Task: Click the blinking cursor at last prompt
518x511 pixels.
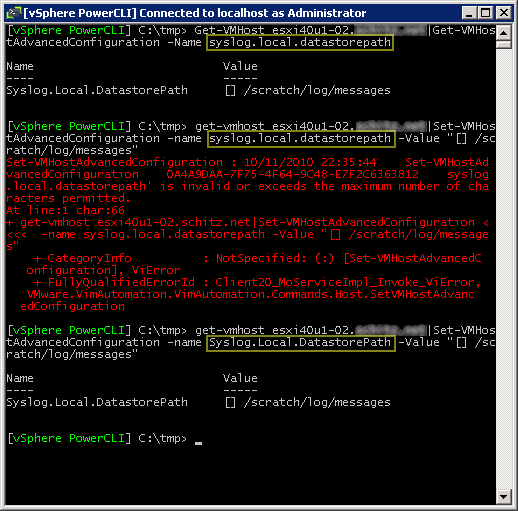Action: (x=198, y=443)
